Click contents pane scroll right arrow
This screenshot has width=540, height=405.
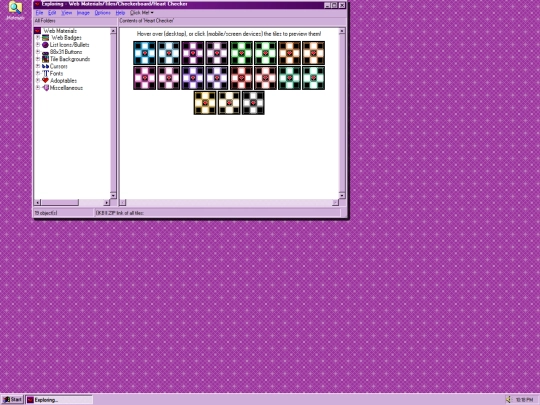pos(335,202)
